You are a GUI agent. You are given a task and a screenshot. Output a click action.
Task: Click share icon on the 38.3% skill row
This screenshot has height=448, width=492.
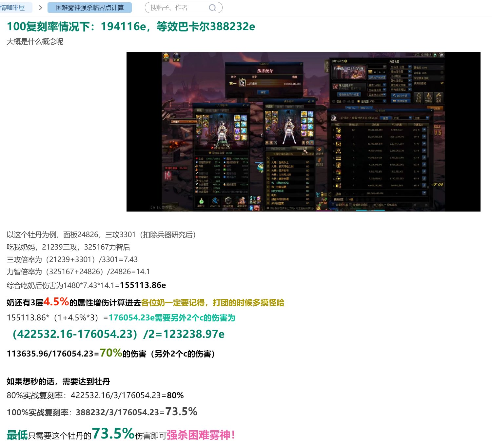click(424, 130)
